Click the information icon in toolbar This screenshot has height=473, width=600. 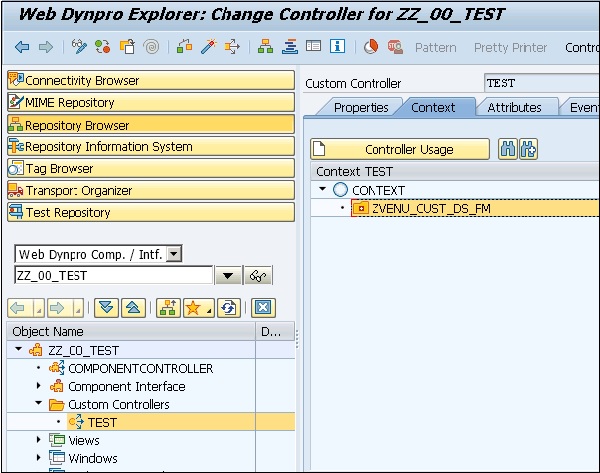[337, 47]
